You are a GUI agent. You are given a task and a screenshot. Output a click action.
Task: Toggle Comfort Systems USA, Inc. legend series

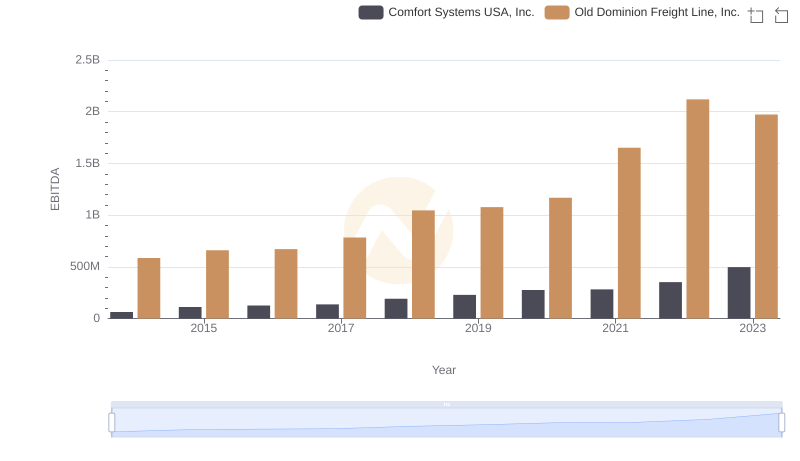pyautogui.click(x=446, y=12)
